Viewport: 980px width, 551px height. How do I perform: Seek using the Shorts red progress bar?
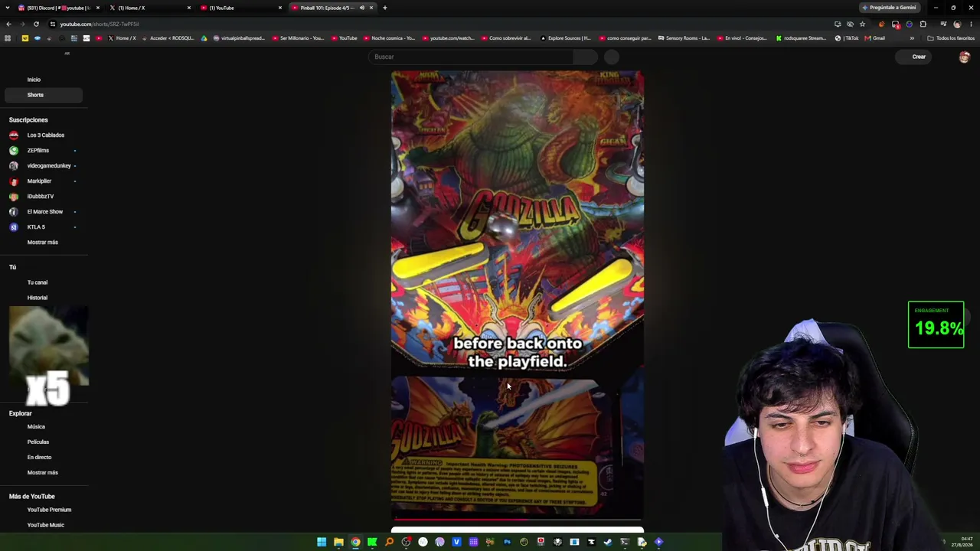(518, 519)
